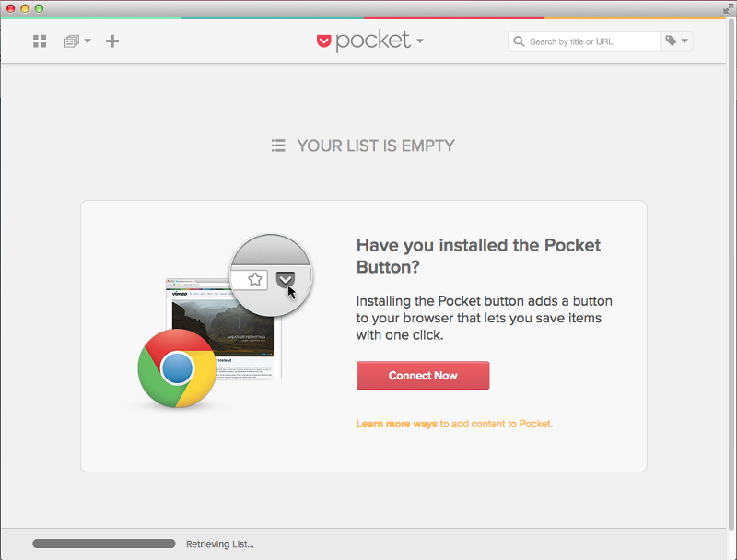Click the star bookmark icon in illustration
This screenshot has height=560, width=737.
coord(255,279)
